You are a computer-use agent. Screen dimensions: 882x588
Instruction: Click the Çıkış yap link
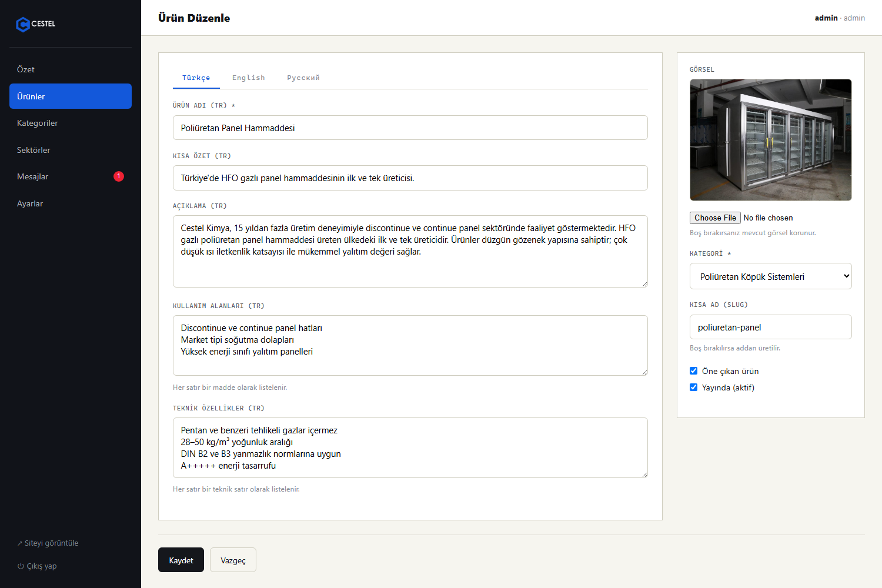point(37,566)
